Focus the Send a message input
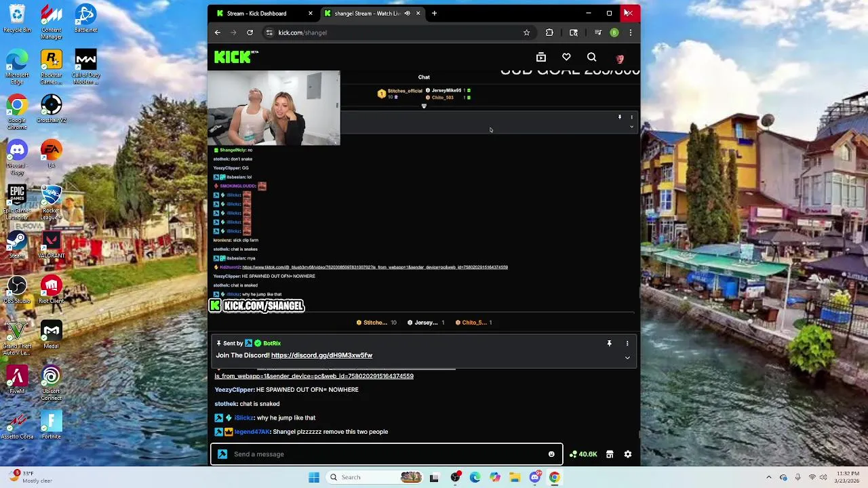868x488 pixels. click(387, 454)
